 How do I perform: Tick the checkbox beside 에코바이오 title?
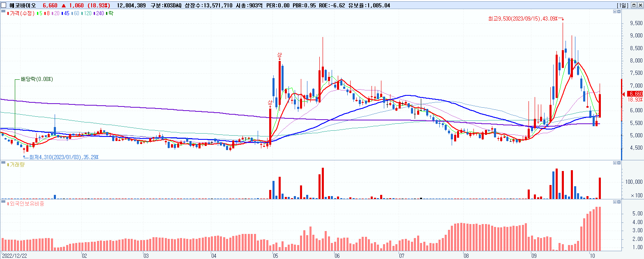[3, 5]
